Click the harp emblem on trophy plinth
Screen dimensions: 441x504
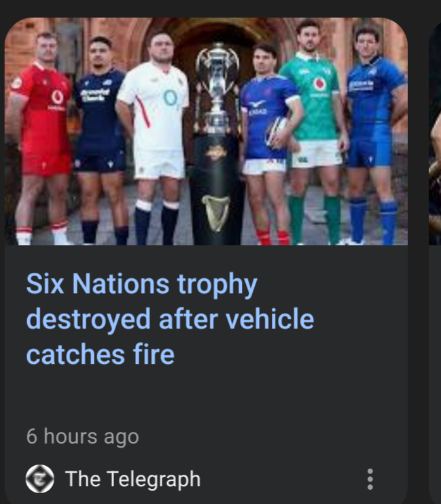pyautogui.click(x=215, y=213)
